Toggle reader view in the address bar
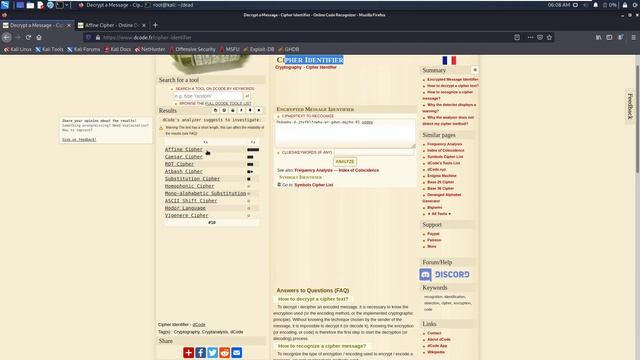Viewport: 640px width, 360px height. pos(517,37)
